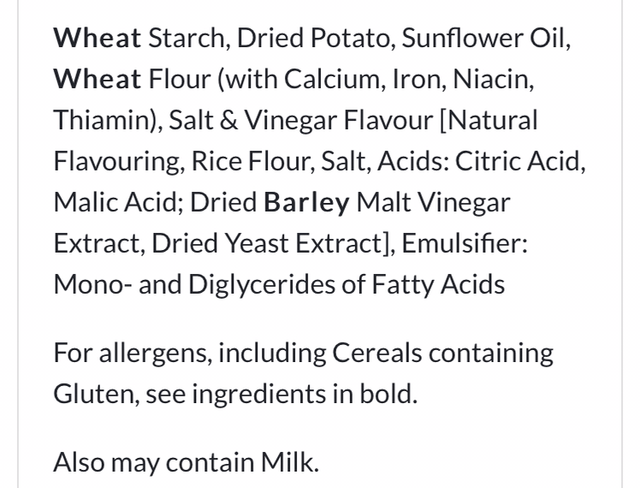Viewport: 640px width, 488px height.
Task: Click bold "Wheat" before the word Flour
Action: 97,80
